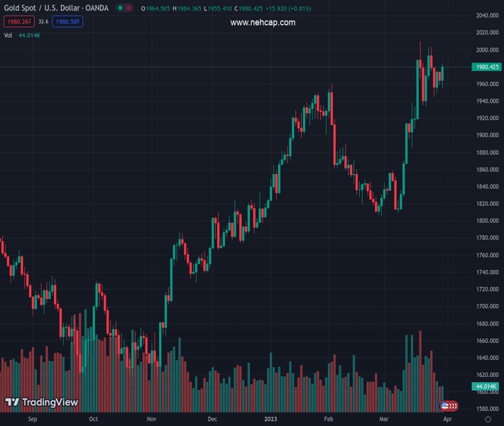Click the Gold Spot / U.S. Dollar symbol title
Screen dimensions: 504x426
55,9
